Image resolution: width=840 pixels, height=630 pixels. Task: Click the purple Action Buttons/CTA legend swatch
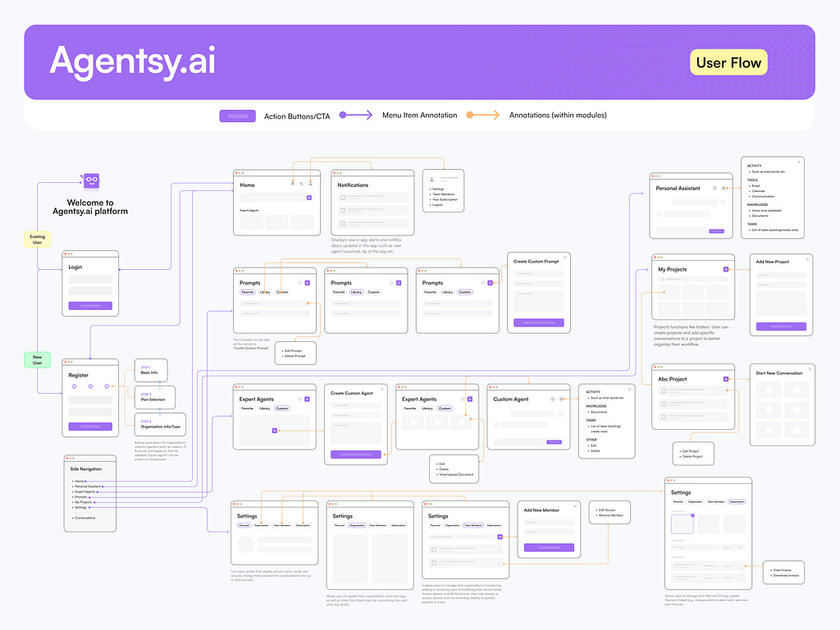click(237, 116)
